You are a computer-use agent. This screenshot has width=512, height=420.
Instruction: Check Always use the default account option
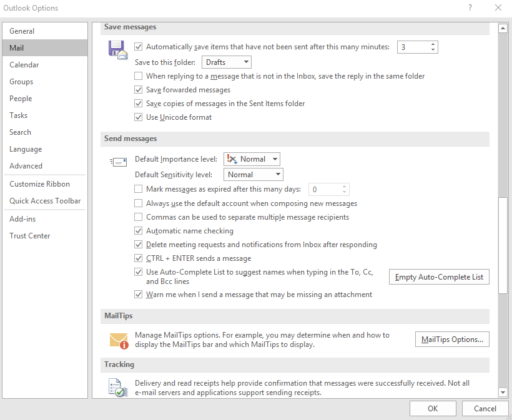[x=139, y=203]
